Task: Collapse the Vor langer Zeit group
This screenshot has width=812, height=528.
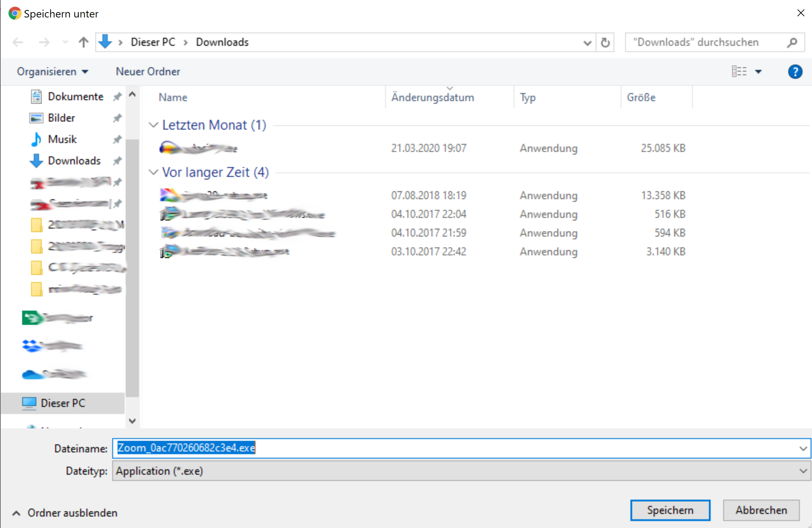Action: [x=153, y=172]
